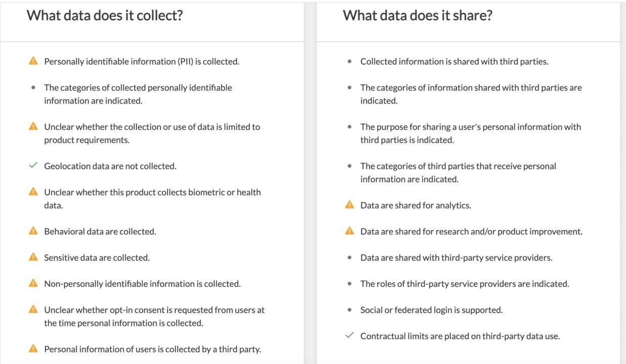Click bullet beside categories of collected PII statement

point(33,87)
